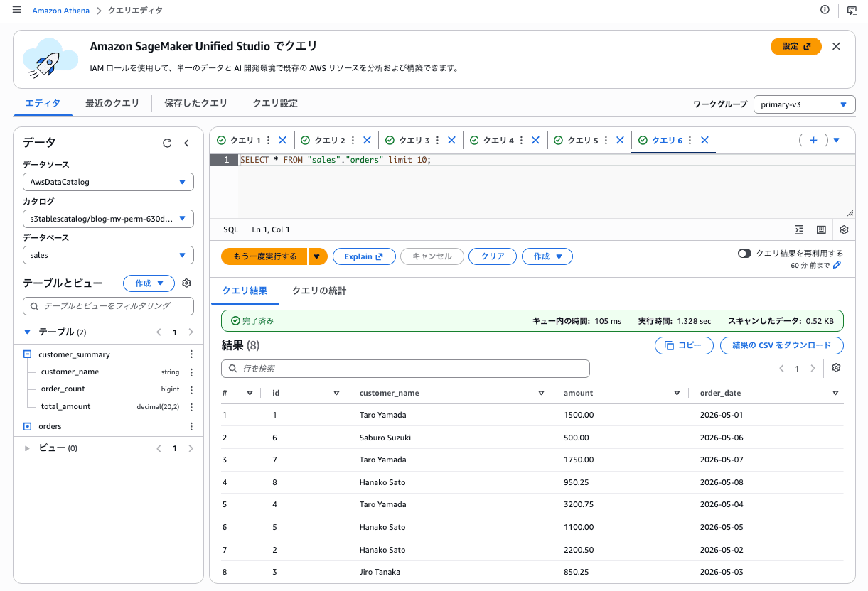Screen dimensions: 868x591
Task: Open the クエリ設定 tab
Action: pos(275,103)
